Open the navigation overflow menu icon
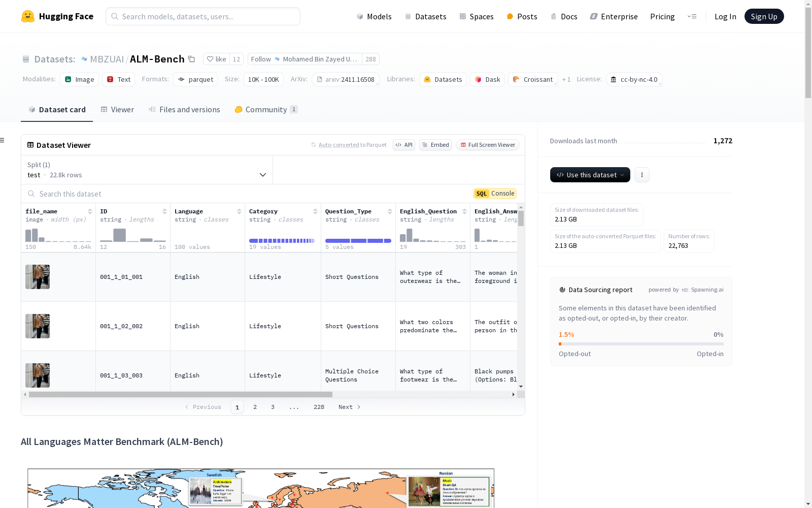Viewport: 812px width, 508px height. pos(692,16)
